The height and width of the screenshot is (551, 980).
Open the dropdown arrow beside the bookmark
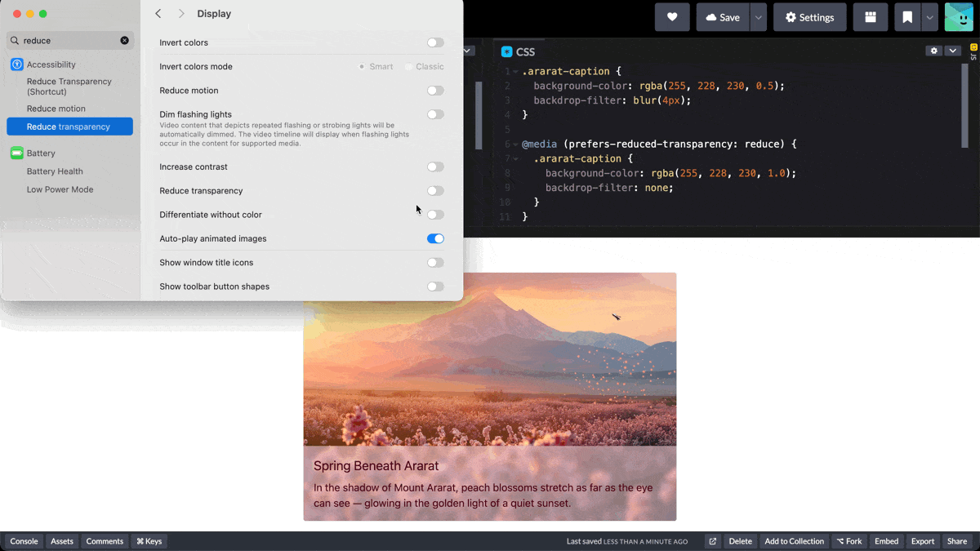[x=929, y=17]
